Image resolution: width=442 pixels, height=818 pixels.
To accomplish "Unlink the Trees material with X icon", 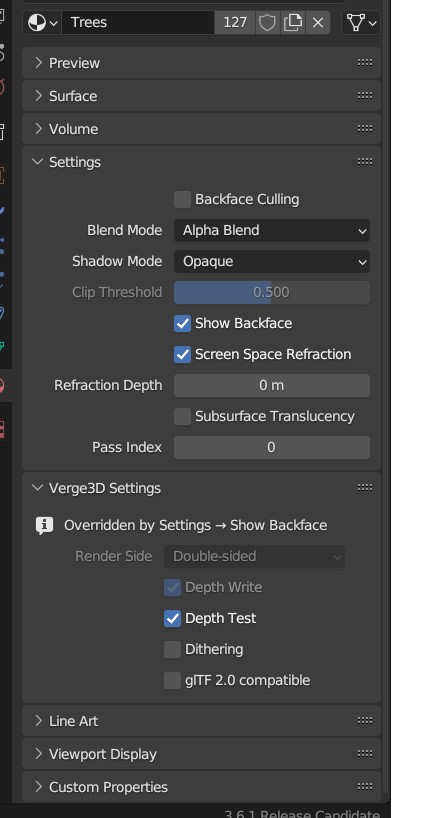I will click(x=318, y=22).
